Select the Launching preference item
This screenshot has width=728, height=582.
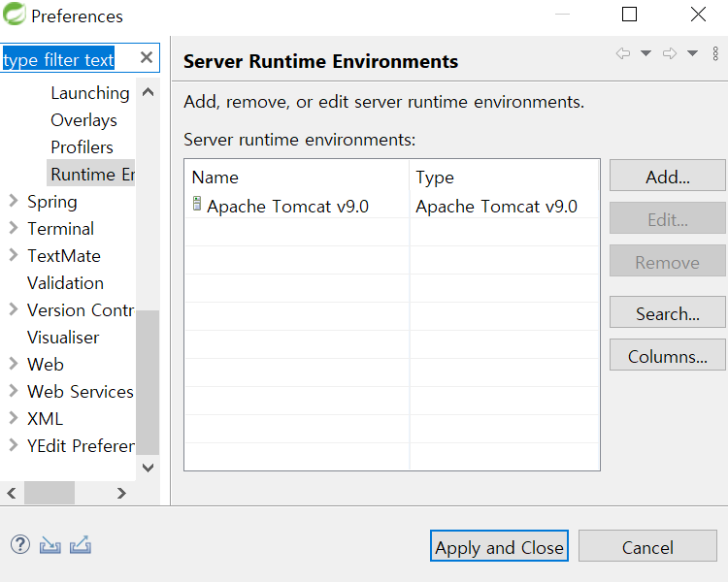90,93
